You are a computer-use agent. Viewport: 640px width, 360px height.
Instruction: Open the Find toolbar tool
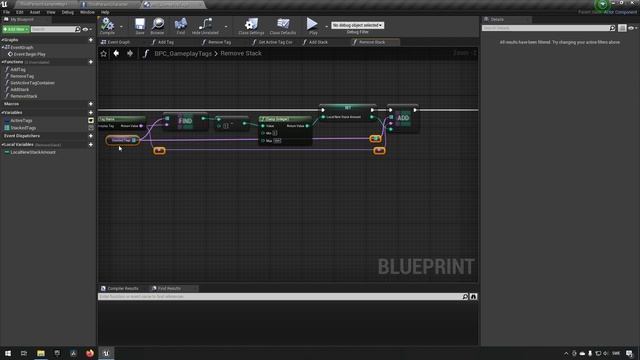click(180, 25)
